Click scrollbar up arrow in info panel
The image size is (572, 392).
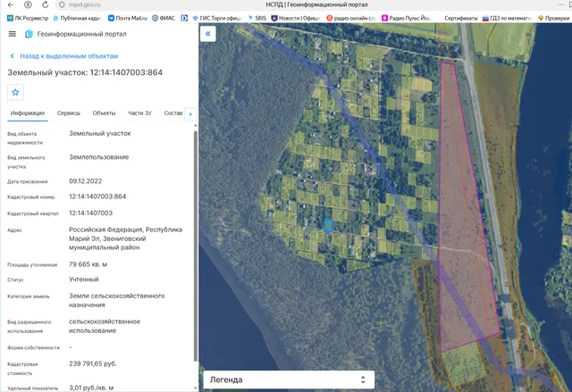click(196, 125)
